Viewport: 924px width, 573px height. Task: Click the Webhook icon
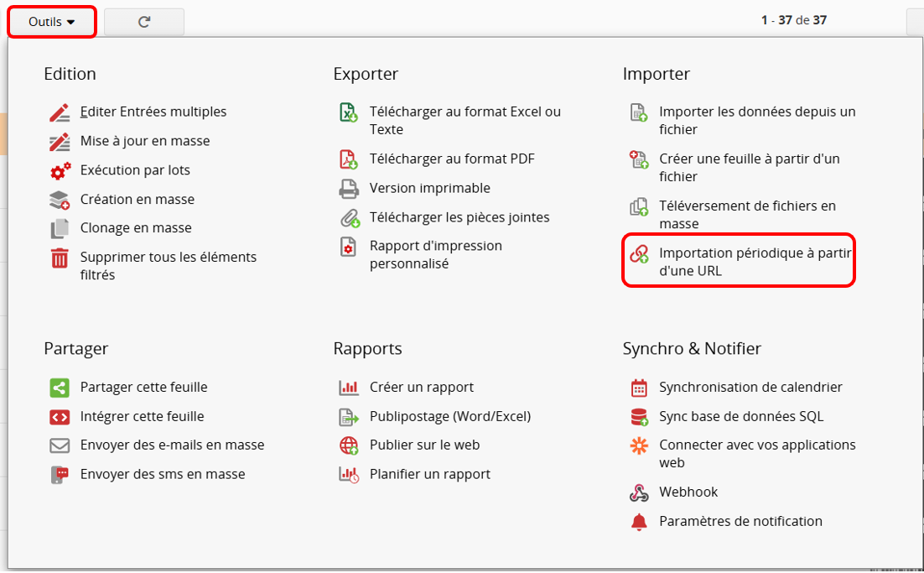click(x=639, y=492)
